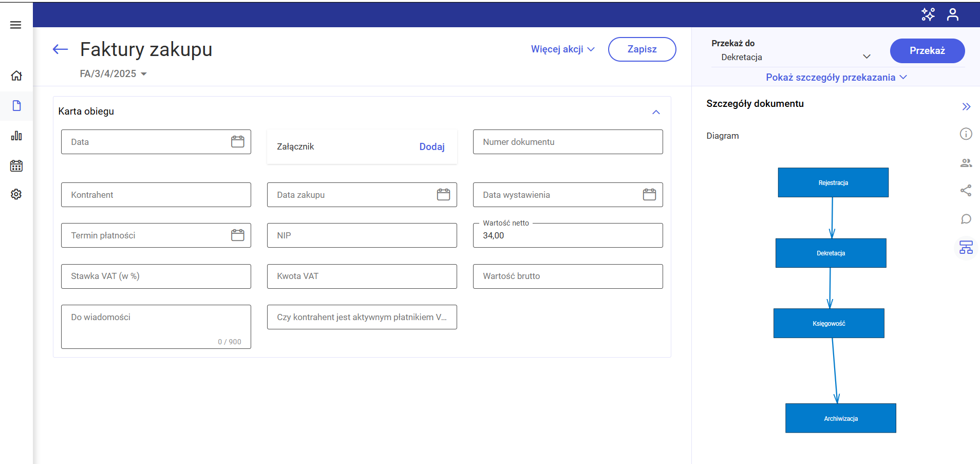Open the Czy kontrahent jest aktywnym płatnikiem field
Image resolution: width=980 pixels, height=464 pixels.
pyautogui.click(x=362, y=317)
